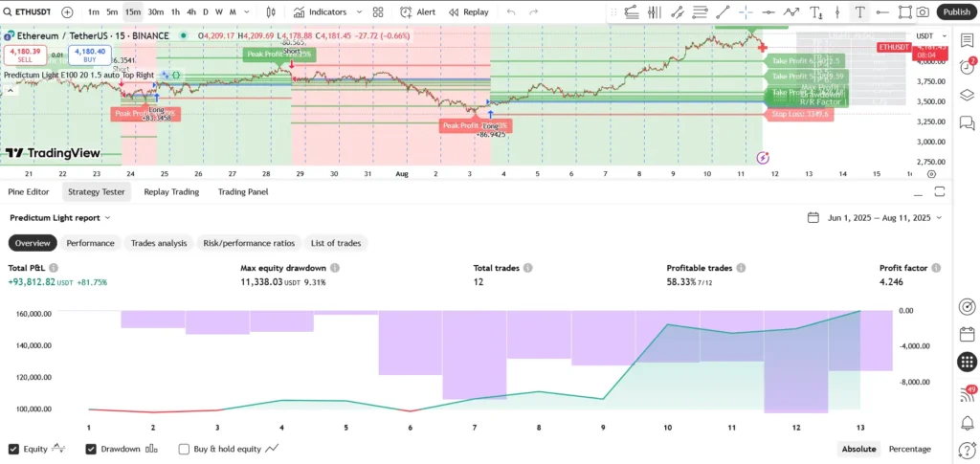Image resolution: width=980 pixels, height=464 pixels.
Task: Open the help center question icon
Action: [967, 451]
